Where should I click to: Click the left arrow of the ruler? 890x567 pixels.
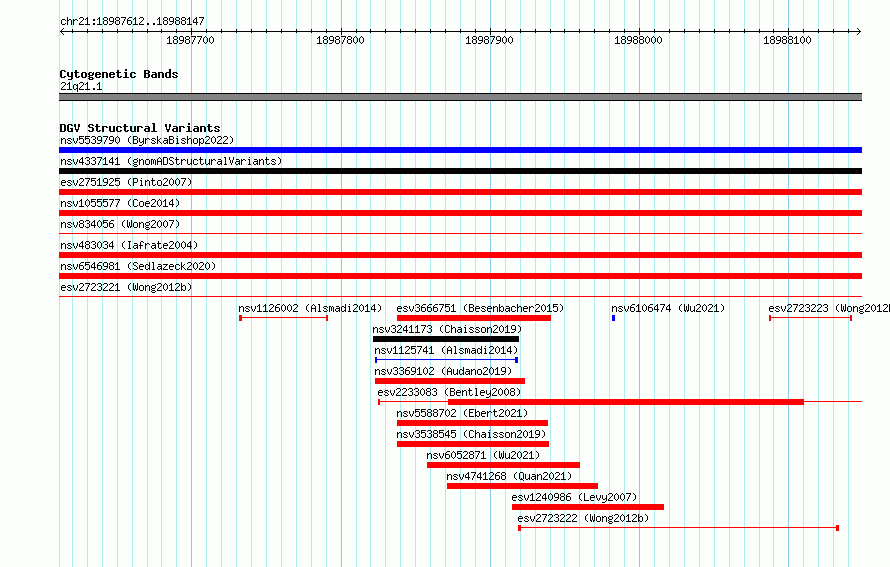[62, 31]
